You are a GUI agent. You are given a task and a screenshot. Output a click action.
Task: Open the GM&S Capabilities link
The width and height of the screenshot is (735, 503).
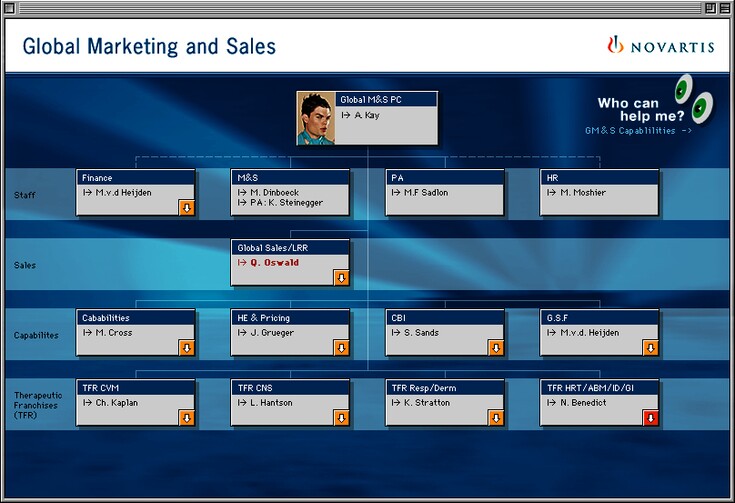pyautogui.click(x=638, y=131)
